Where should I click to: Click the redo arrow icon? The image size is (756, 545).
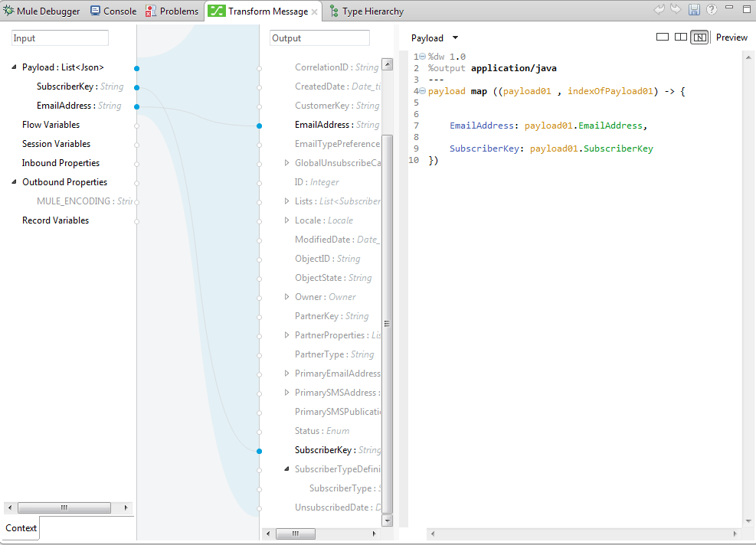pyautogui.click(x=676, y=10)
